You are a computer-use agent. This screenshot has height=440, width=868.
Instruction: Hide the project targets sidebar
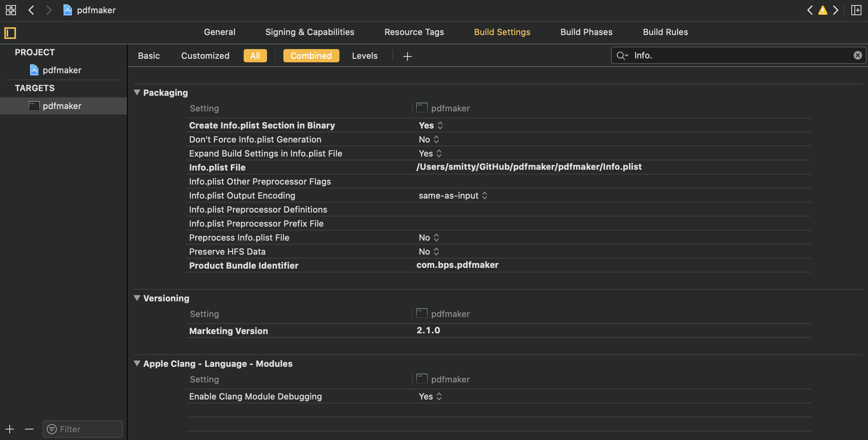click(10, 33)
